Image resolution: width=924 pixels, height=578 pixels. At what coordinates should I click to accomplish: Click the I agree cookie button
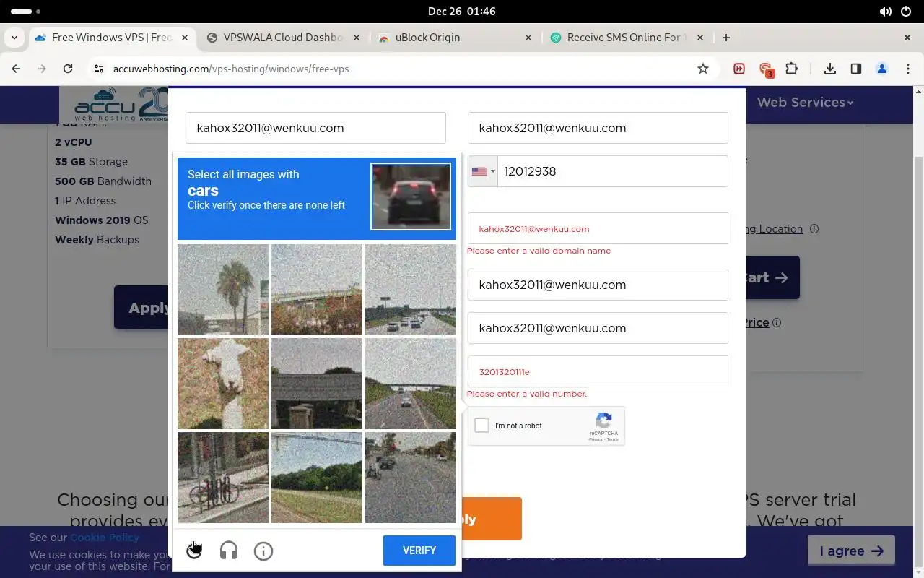pos(852,551)
